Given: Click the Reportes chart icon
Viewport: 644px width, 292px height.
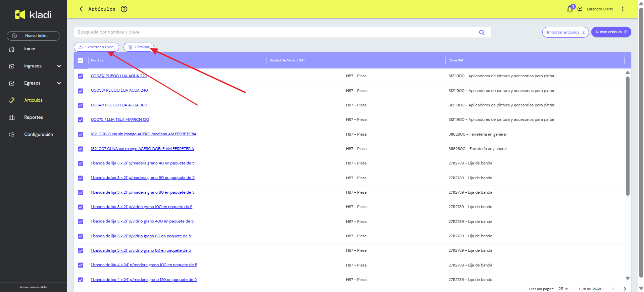Looking at the screenshot, I should [x=12, y=117].
